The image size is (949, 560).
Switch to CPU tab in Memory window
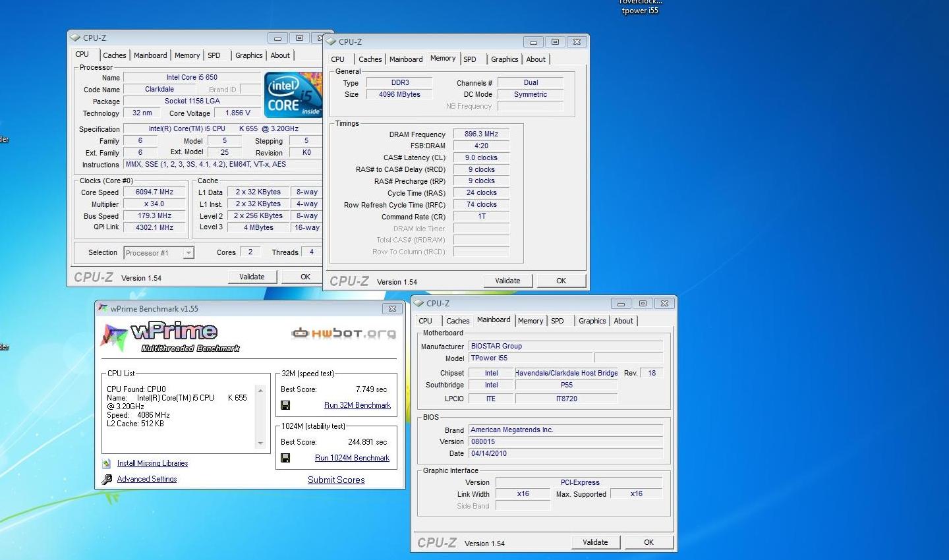338,59
